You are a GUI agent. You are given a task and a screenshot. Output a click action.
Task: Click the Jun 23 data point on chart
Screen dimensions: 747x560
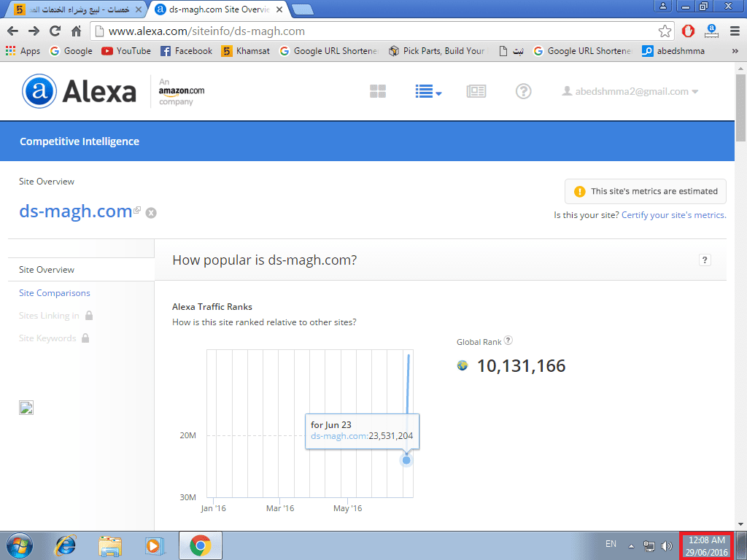click(x=406, y=460)
